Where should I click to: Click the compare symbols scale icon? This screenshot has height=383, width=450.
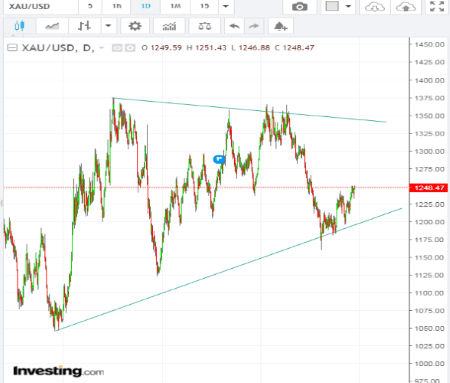(x=205, y=26)
